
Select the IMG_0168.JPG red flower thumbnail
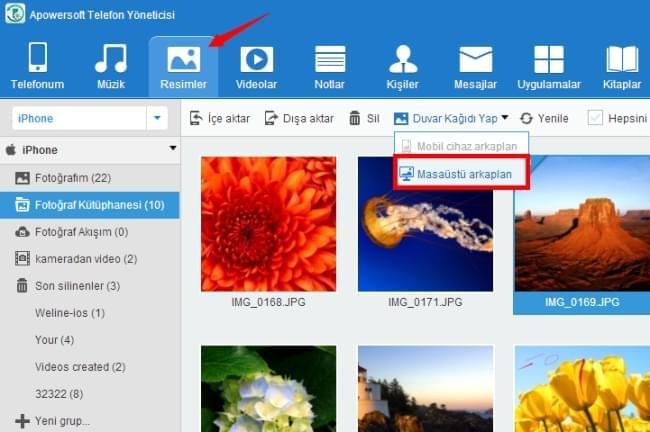266,222
